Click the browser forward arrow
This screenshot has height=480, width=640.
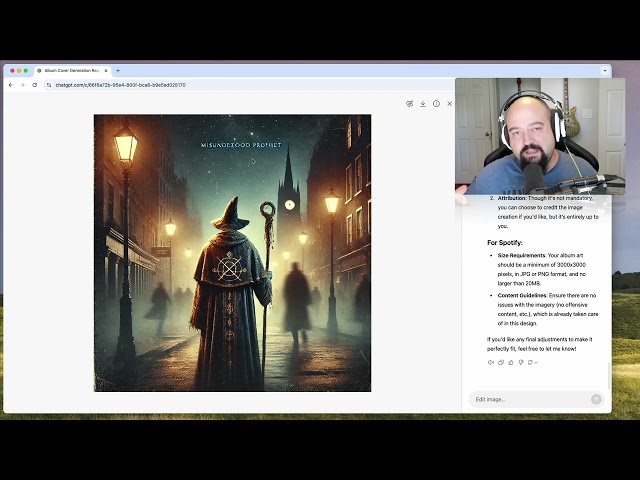click(x=22, y=85)
